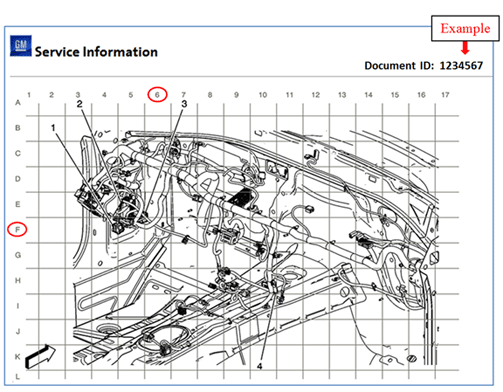Viewport: 503px width, 392px height.
Task: Select the "Service Information" heading
Action: pos(96,52)
